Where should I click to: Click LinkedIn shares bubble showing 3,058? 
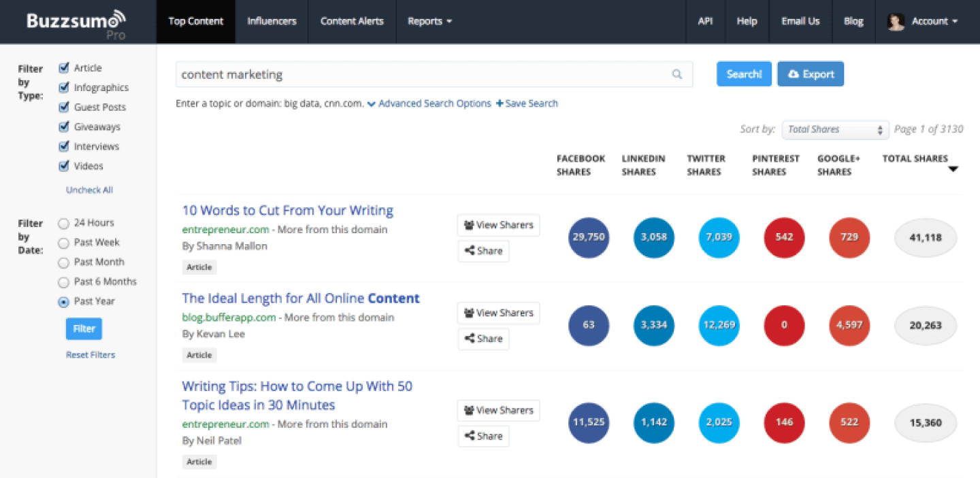pos(654,238)
